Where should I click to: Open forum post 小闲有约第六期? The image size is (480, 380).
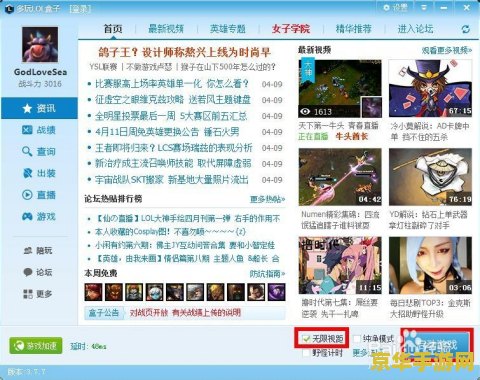(x=185, y=245)
